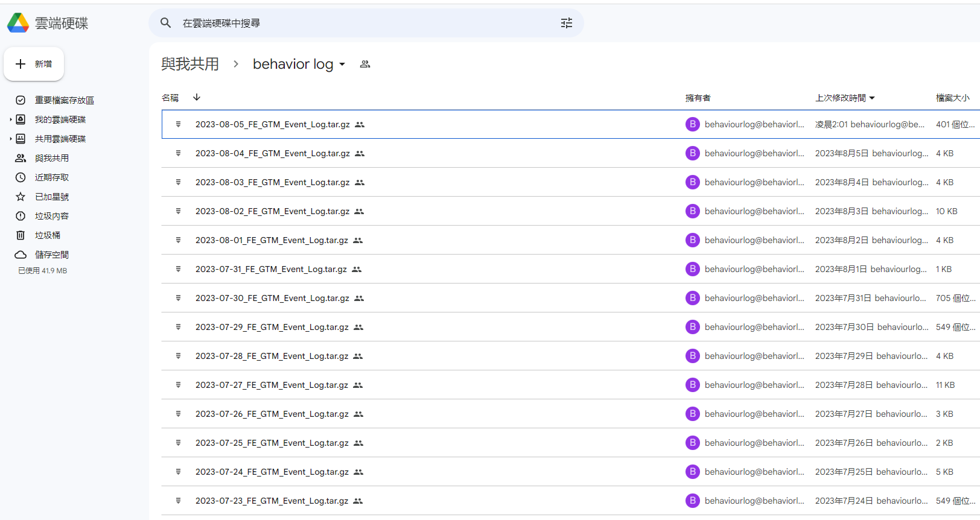980x520 pixels.
Task: Click the Google Drive logo
Action: point(18,23)
